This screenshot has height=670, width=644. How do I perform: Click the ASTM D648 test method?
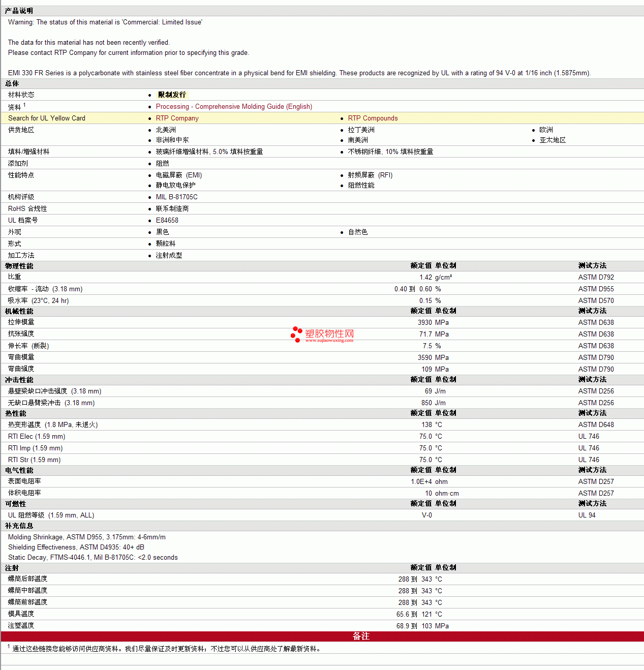[x=596, y=424]
